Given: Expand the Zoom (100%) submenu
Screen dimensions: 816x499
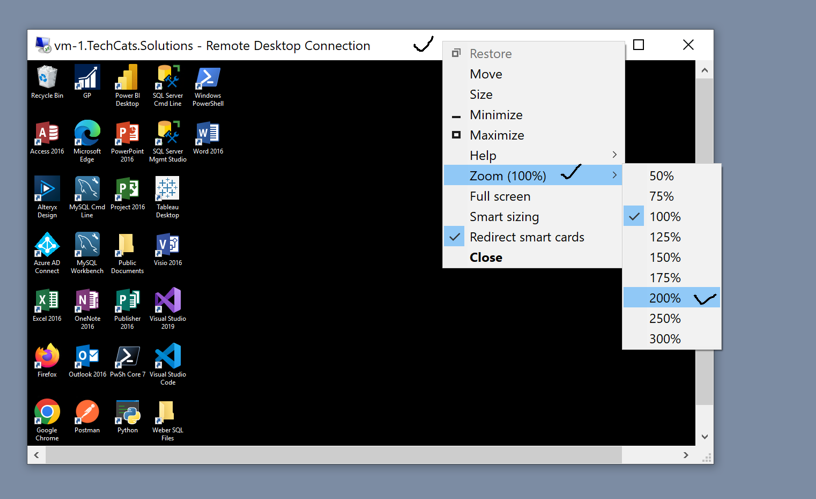Looking at the screenshot, I should pyautogui.click(x=532, y=176).
